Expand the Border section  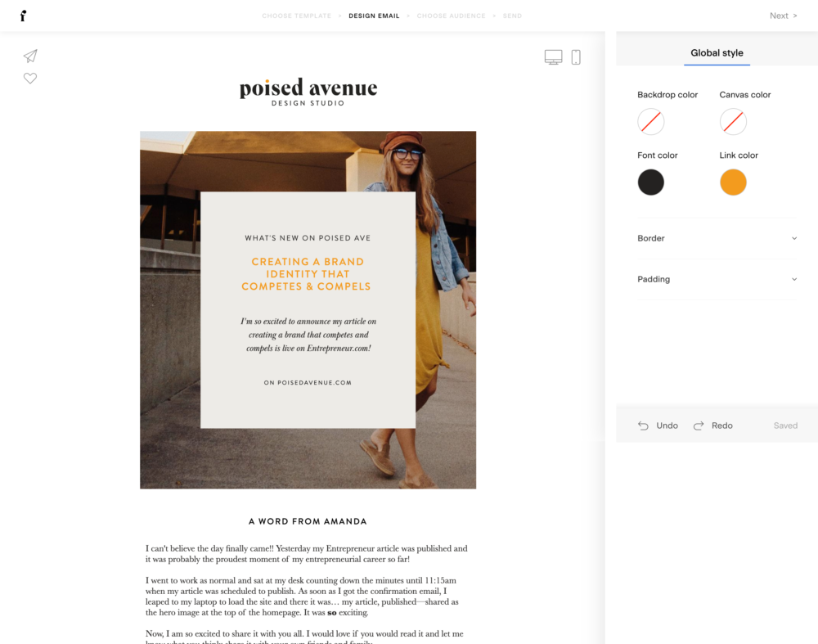pos(717,238)
